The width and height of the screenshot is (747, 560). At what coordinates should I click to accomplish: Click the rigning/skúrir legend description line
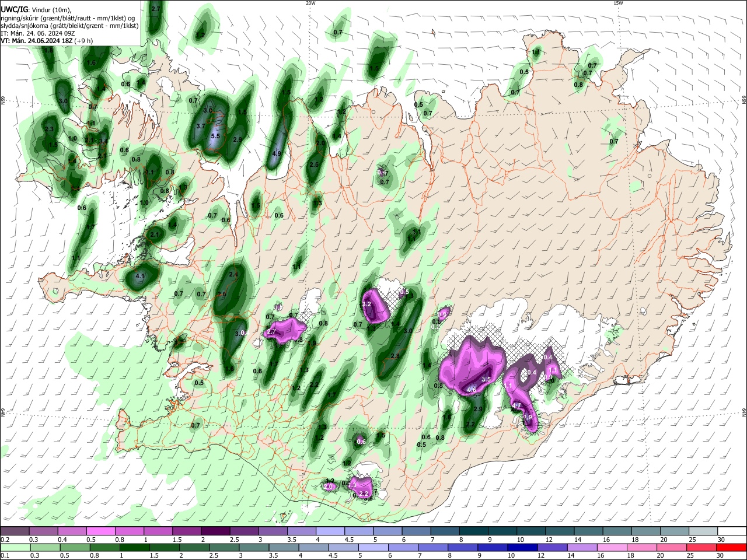pyautogui.click(x=68, y=18)
